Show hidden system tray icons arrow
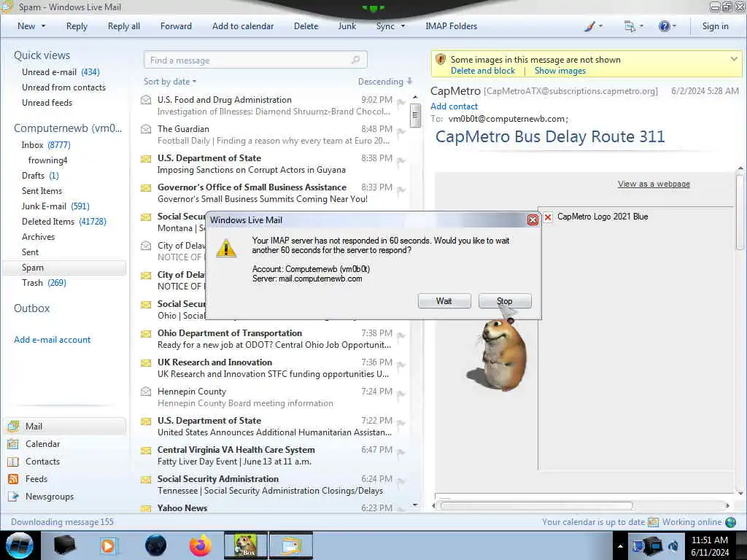 pyautogui.click(x=620, y=546)
